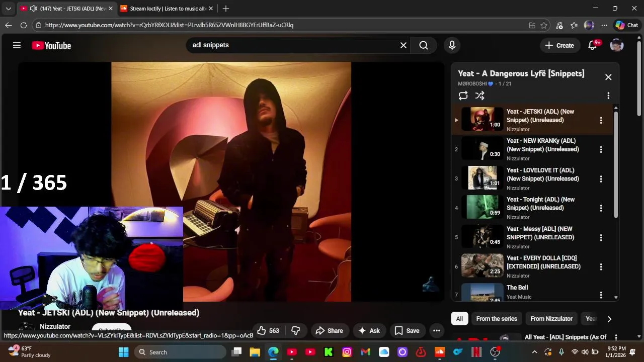Viewport: 644px width, 362px height.
Task: Switch to the Stream loctify SoundCloud tab
Action: tap(167, 9)
